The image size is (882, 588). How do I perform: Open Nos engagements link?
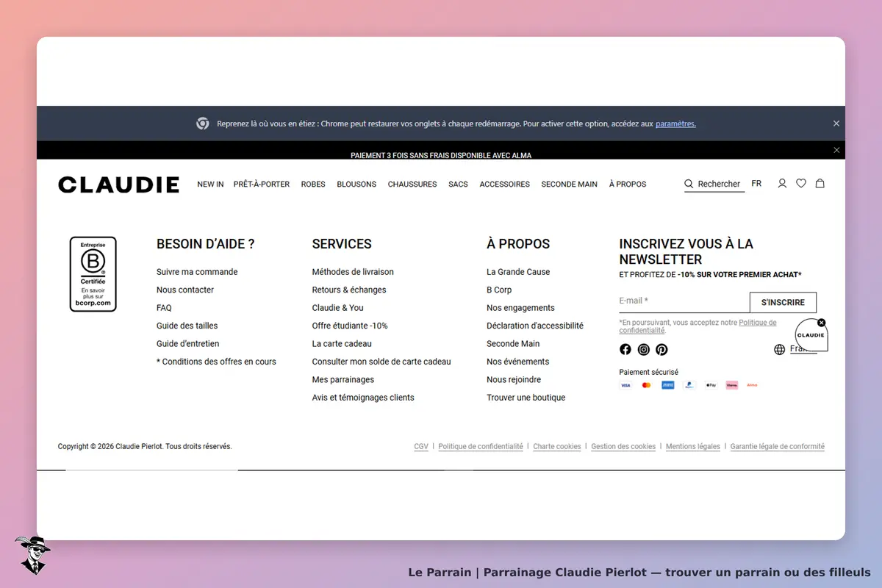pyautogui.click(x=520, y=308)
